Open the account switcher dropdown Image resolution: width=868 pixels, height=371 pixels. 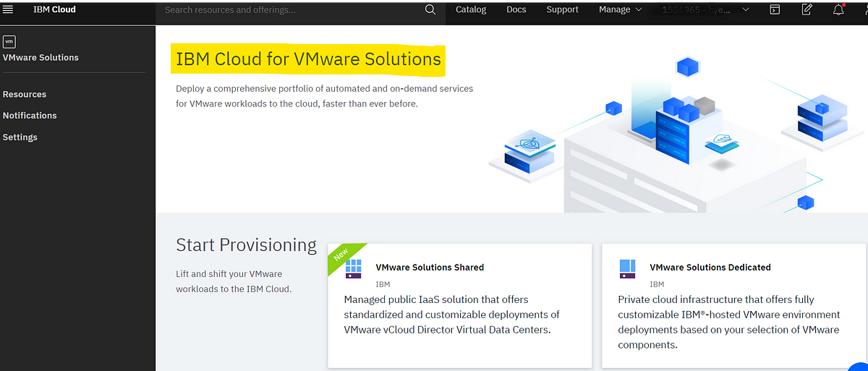pyautogui.click(x=705, y=10)
